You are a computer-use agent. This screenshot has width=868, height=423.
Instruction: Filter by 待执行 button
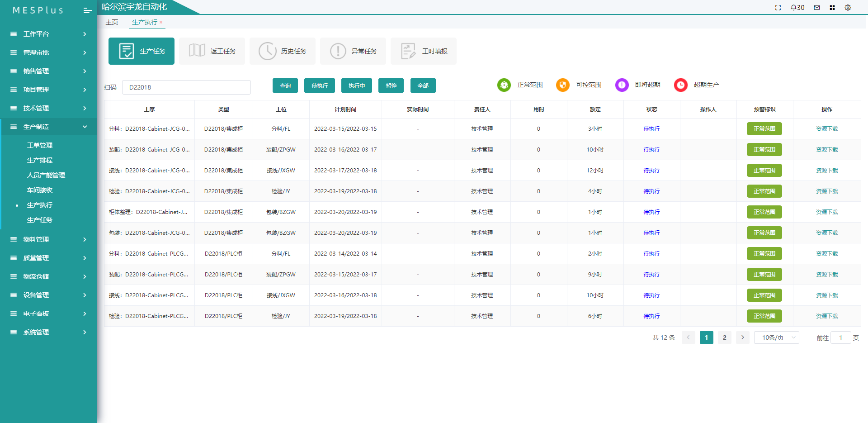click(x=320, y=86)
